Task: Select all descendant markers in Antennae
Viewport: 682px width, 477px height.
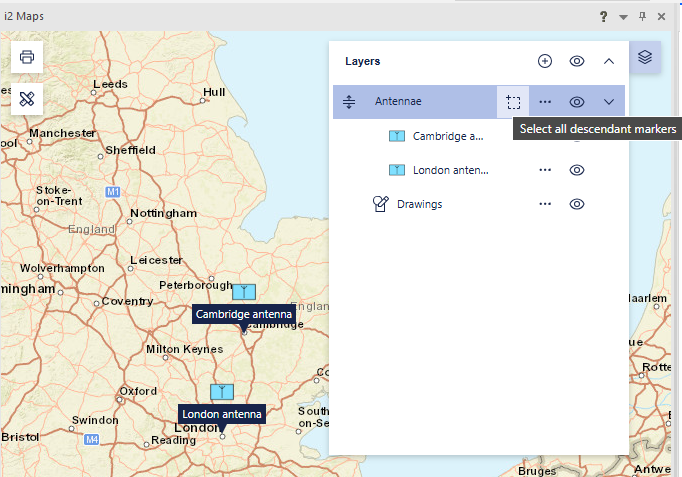Action: coord(513,102)
